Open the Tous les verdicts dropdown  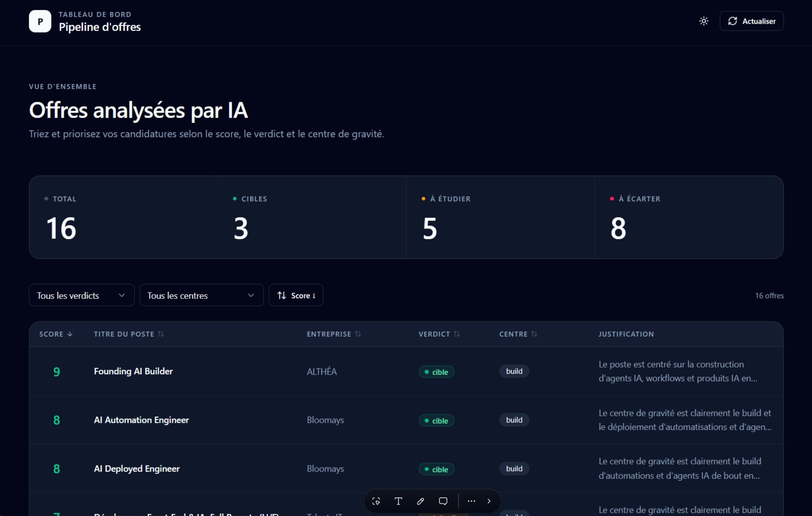coord(82,295)
